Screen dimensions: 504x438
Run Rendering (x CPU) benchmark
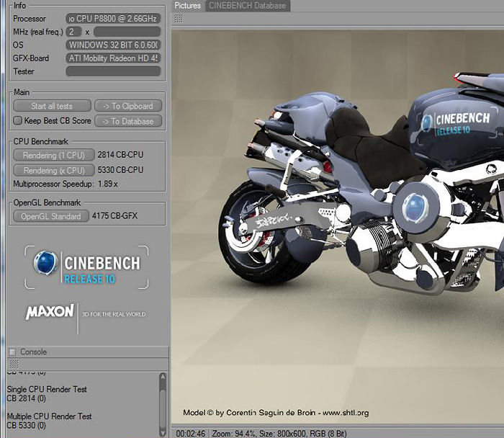click(x=54, y=170)
